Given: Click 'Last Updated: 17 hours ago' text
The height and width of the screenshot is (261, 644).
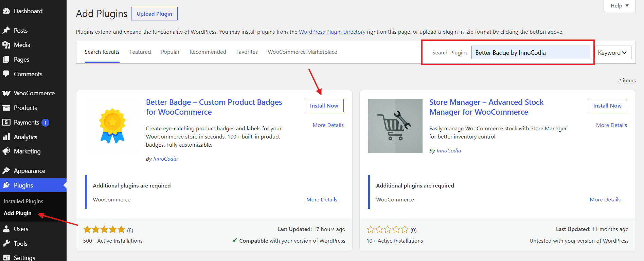Looking at the screenshot, I should [x=311, y=229].
